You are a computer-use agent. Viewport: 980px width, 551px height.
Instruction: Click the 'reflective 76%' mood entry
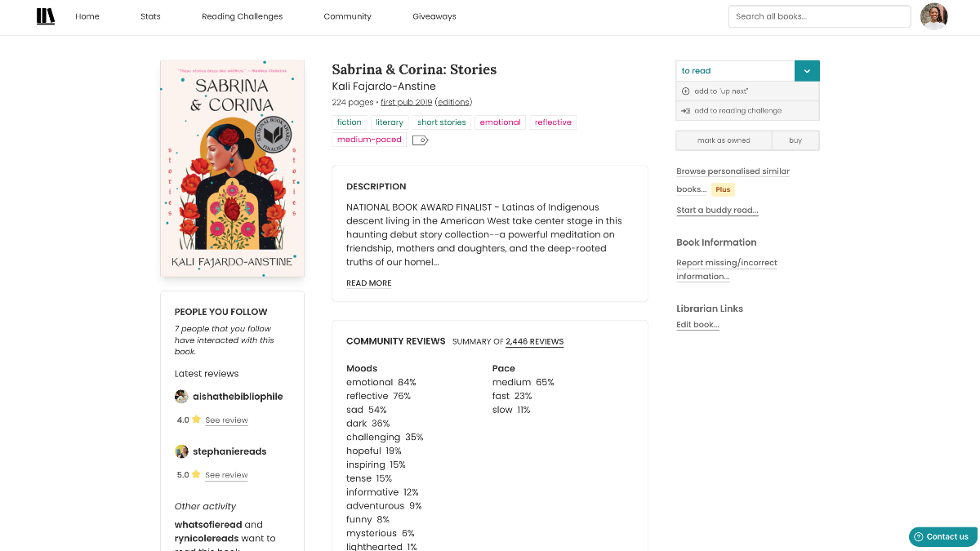point(378,396)
